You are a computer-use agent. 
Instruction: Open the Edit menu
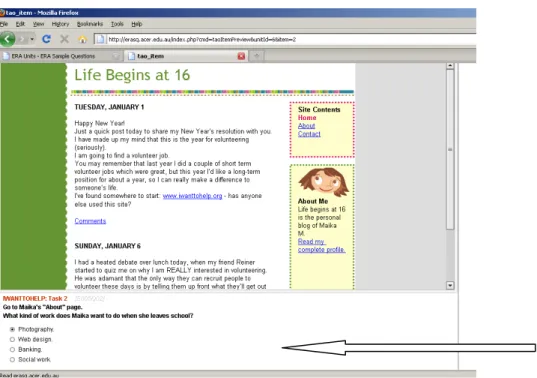click(20, 24)
